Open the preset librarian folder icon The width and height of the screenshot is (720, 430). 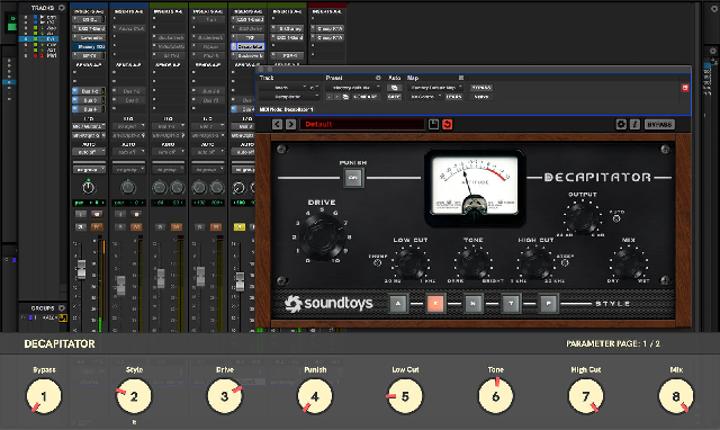(x=345, y=97)
